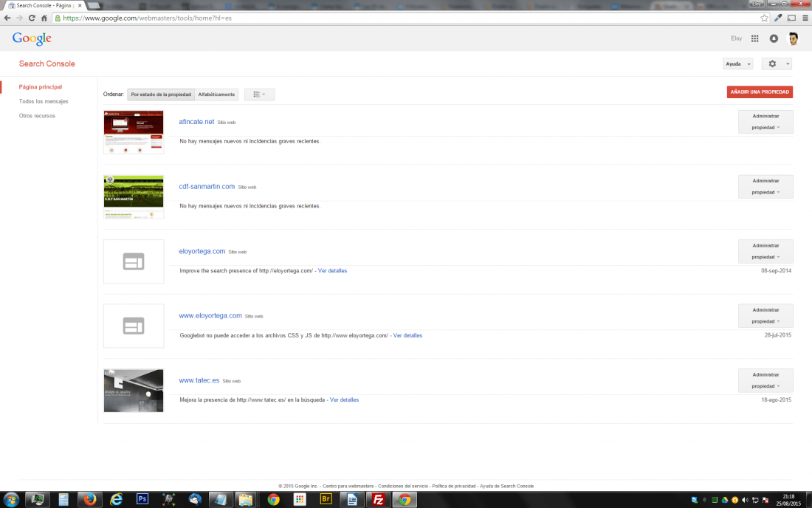Expand Administrar propiedad for afincate.net
This screenshot has height=508, width=812.
(x=765, y=122)
